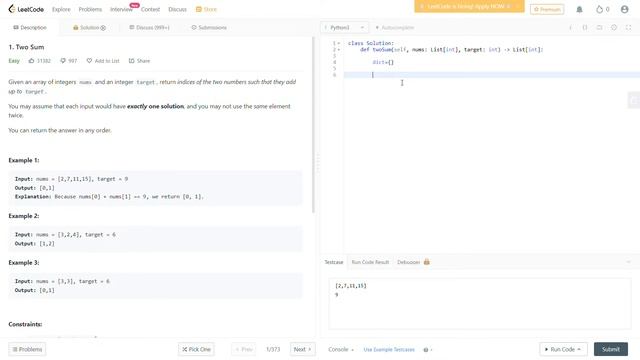Click the Premium button
The image size is (640, 360).
click(547, 9)
